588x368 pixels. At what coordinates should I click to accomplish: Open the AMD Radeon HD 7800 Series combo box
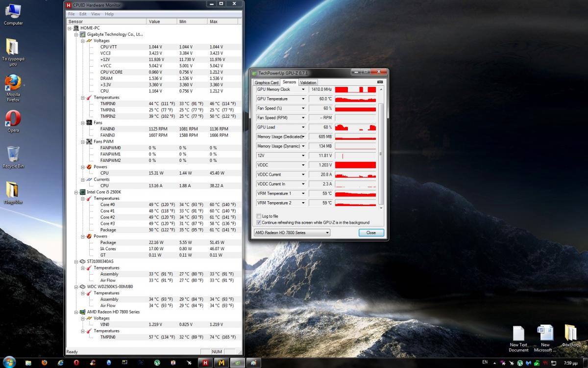[292, 233]
